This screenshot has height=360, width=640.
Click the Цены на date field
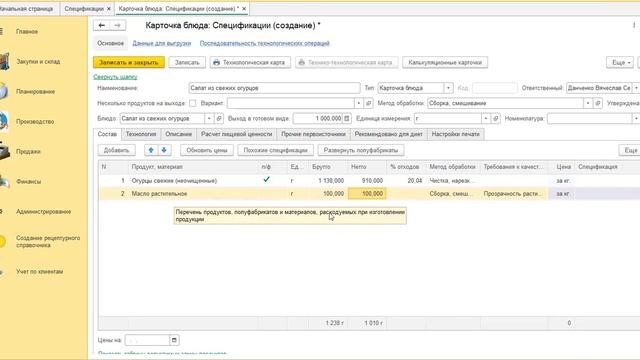[x=147, y=340]
